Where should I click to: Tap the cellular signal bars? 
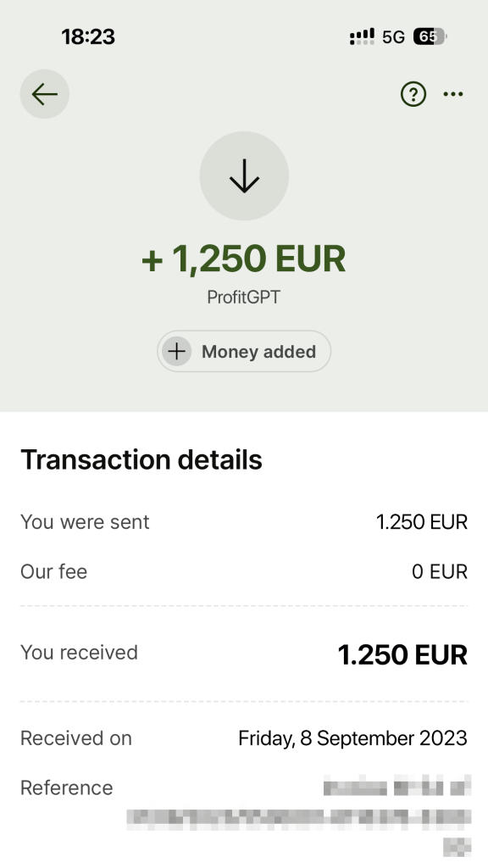click(x=362, y=36)
